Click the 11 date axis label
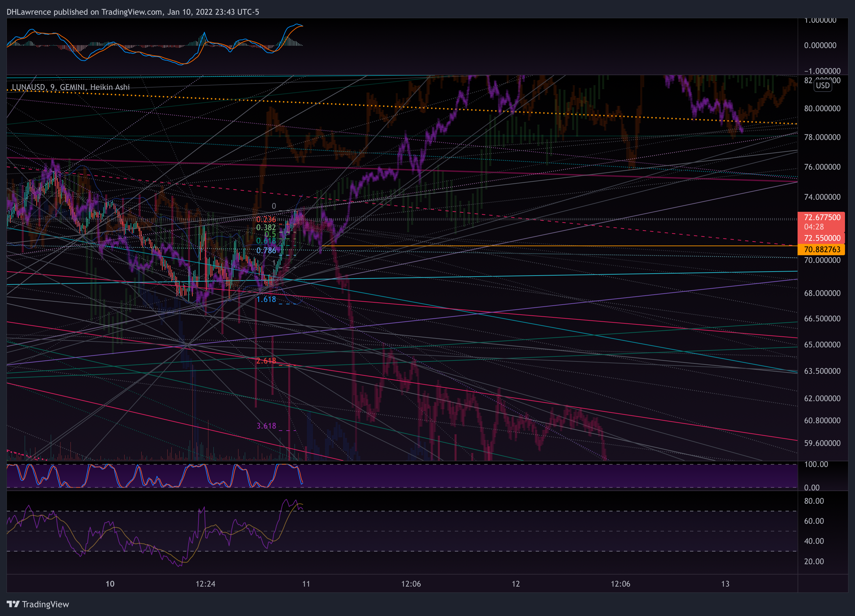Image resolution: width=855 pixels, height=616 pixels. (x=306, y=584)
